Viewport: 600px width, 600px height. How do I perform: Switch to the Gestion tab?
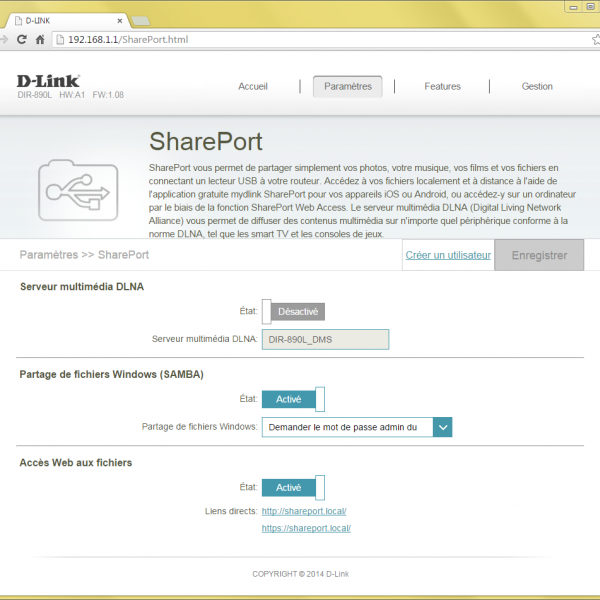(537, 87)
